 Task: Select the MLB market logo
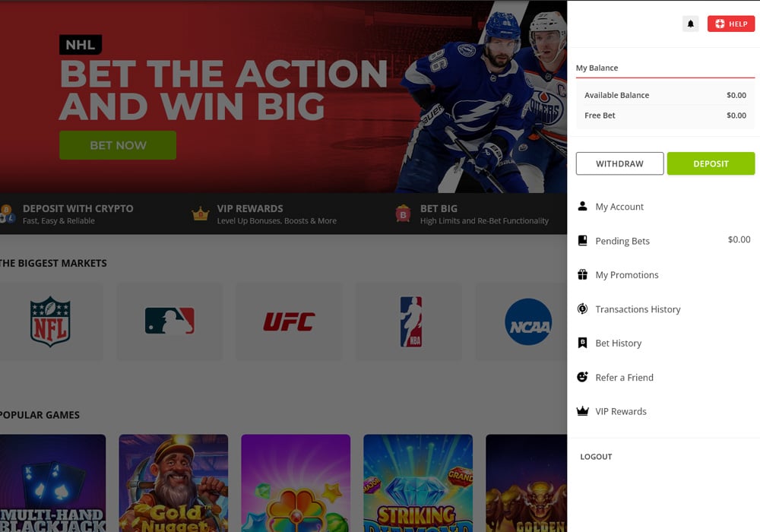click(169, 321)
